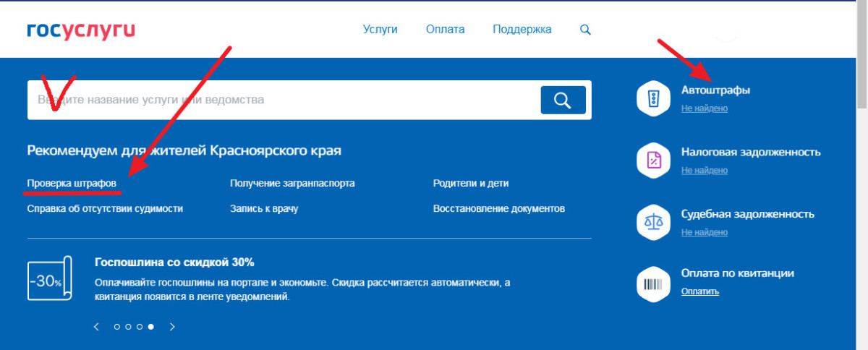Click the 'Госпошлина со скидкой 30%' banner title
This screenshot has width=868, height=350.
point(174,262)
